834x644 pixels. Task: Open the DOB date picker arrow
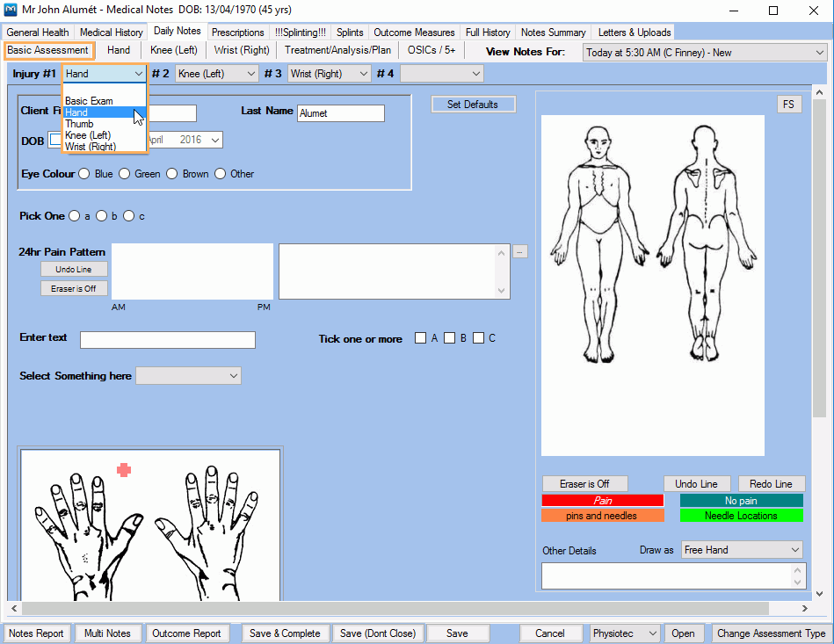[x=215, y=140]
